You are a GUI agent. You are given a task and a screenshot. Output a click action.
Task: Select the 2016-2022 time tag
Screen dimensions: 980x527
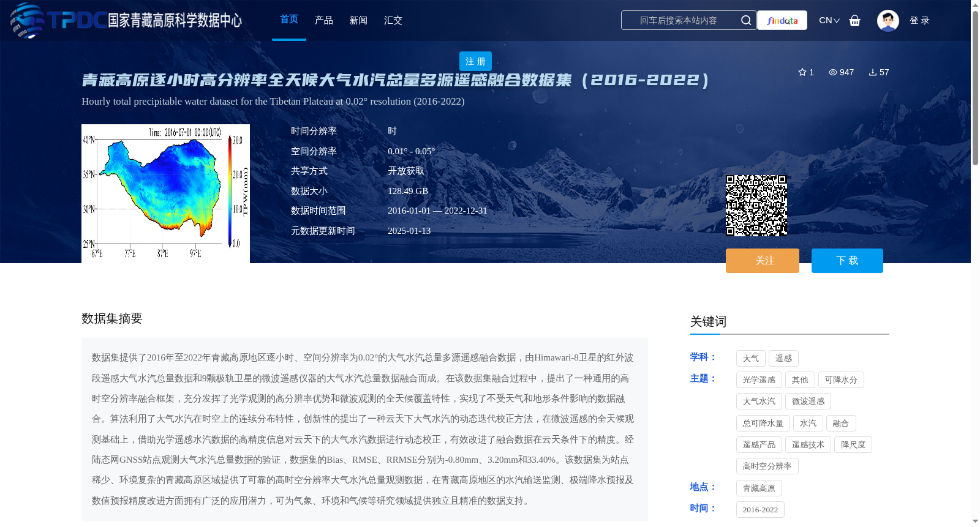[x=760, y=510]
